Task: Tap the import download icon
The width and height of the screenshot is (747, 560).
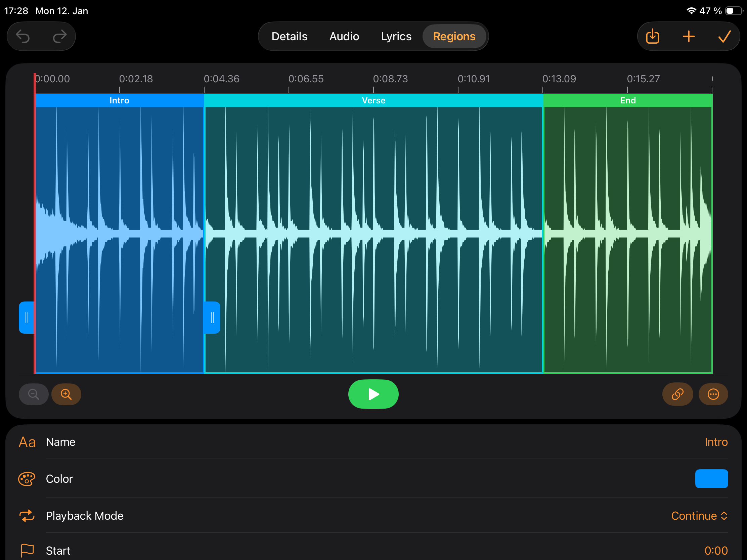Action: (652, 37)
